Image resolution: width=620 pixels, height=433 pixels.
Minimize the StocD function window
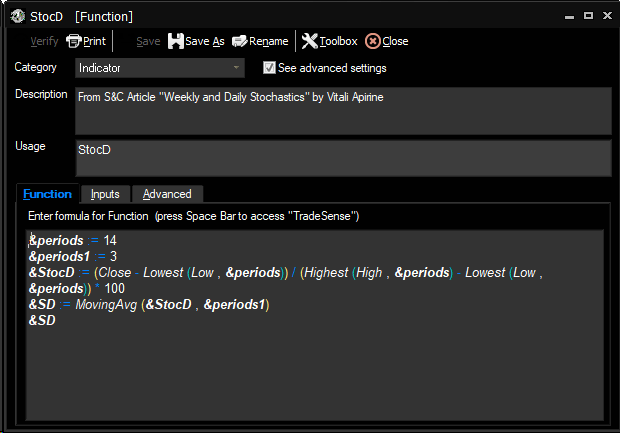click(568, 16)
